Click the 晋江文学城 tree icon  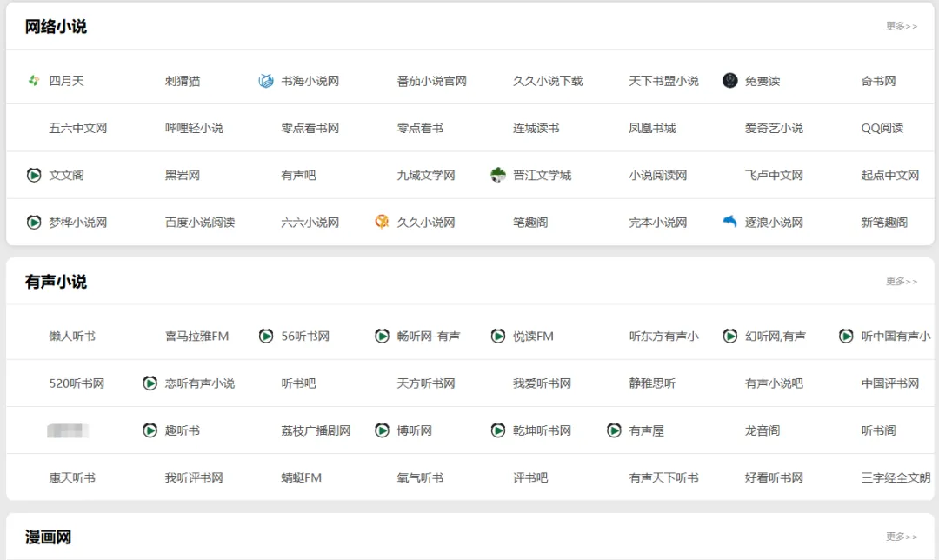[x=498, y=175]
